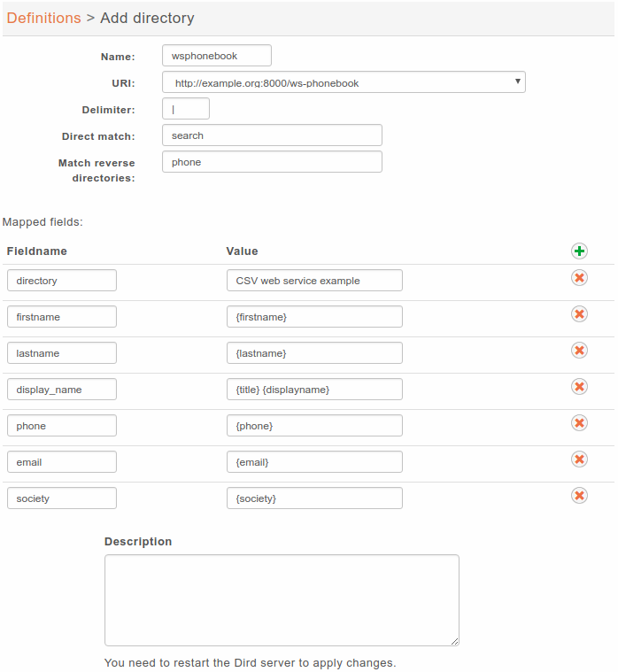
Task: Focus the Delimiter input field
Action: tap(186, 109)
